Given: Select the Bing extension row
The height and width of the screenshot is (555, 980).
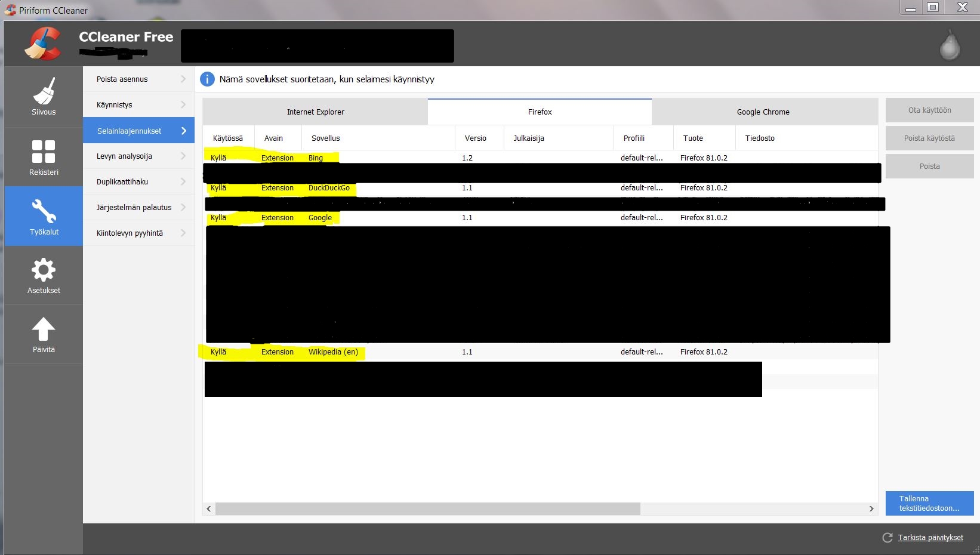Looking at the screenshot, I should (x=540, y=158).
